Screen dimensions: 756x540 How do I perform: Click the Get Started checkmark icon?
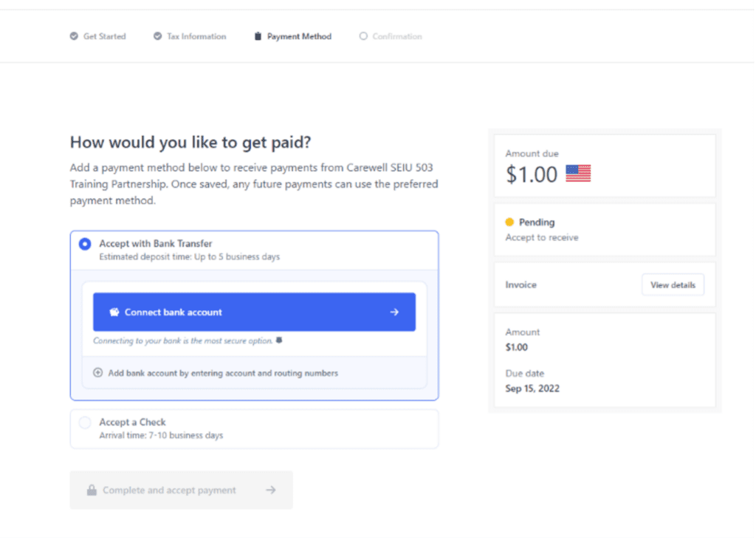click(74, 36)
